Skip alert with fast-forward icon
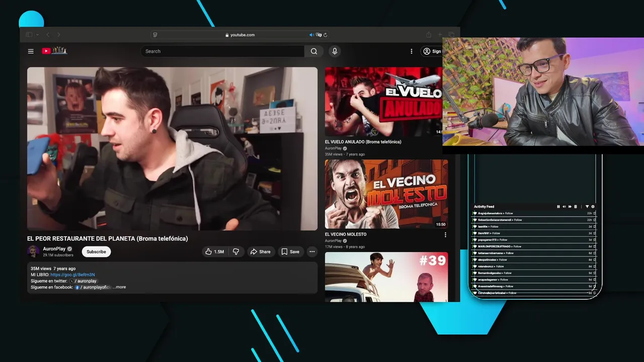644x362 pixels. [x=570, y=207]
